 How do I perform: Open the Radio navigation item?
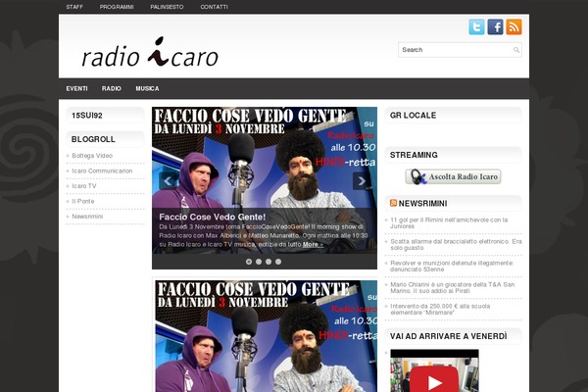pos(112,88)
